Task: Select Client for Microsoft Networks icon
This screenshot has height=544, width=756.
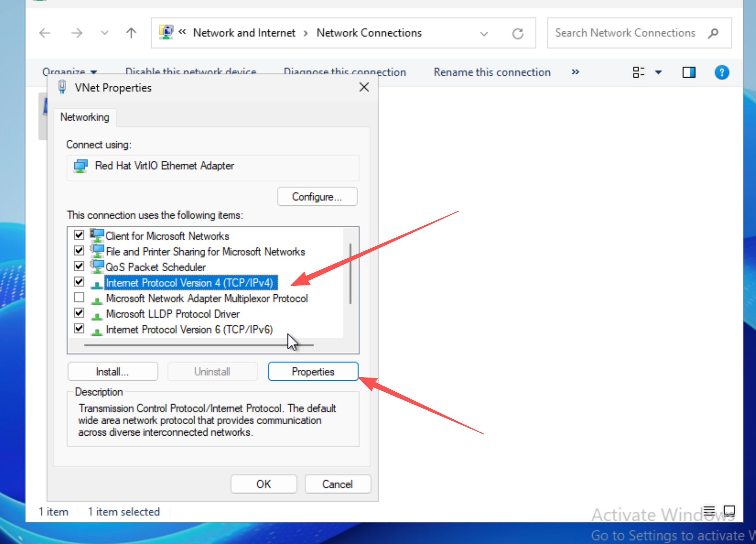Action: tap(97, 235)
